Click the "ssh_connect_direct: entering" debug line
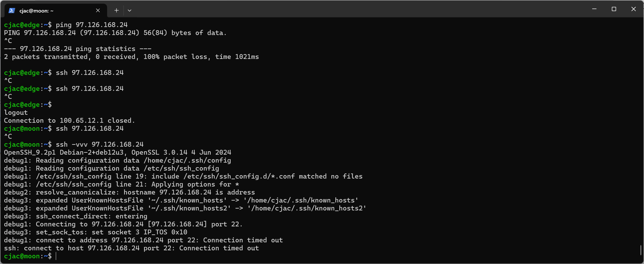 91,216
